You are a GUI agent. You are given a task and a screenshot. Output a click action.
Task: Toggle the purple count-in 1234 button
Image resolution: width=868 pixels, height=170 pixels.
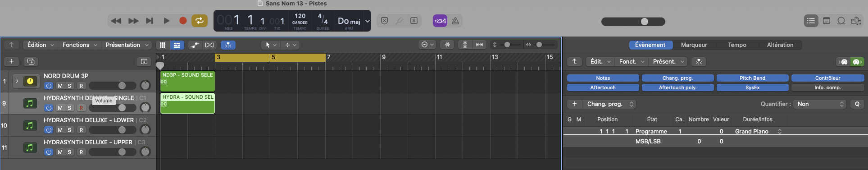pos(440,21)
